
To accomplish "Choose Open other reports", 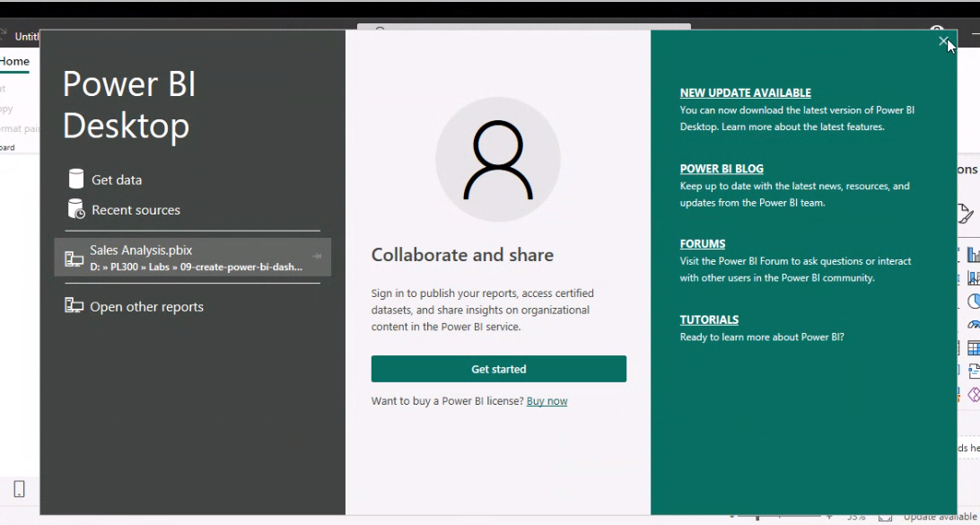I will [147, 307].
